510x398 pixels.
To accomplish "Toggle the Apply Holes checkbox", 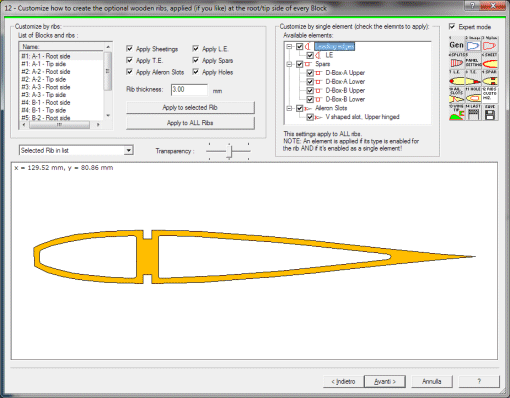I will click(x=196, y=72).
